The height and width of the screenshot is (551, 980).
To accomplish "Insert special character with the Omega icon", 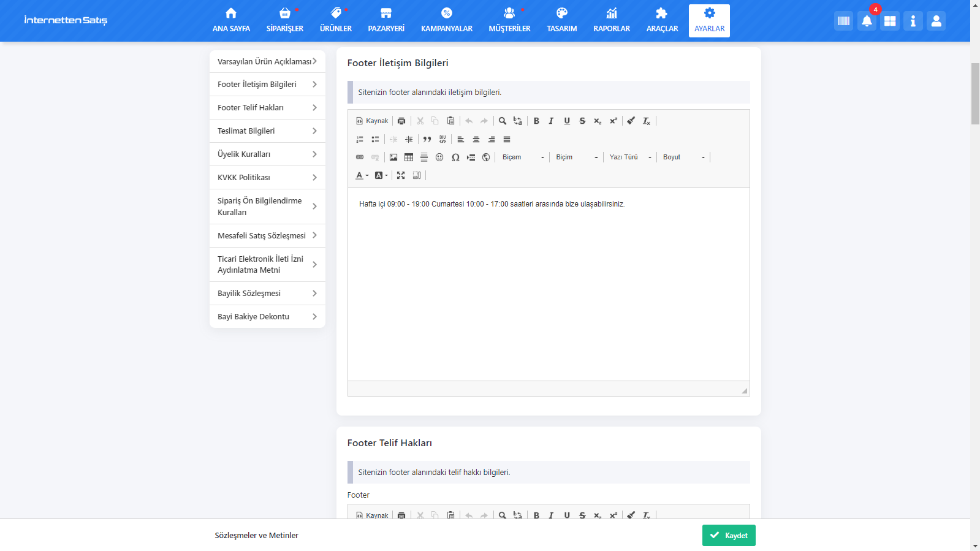I will (455, 158).
